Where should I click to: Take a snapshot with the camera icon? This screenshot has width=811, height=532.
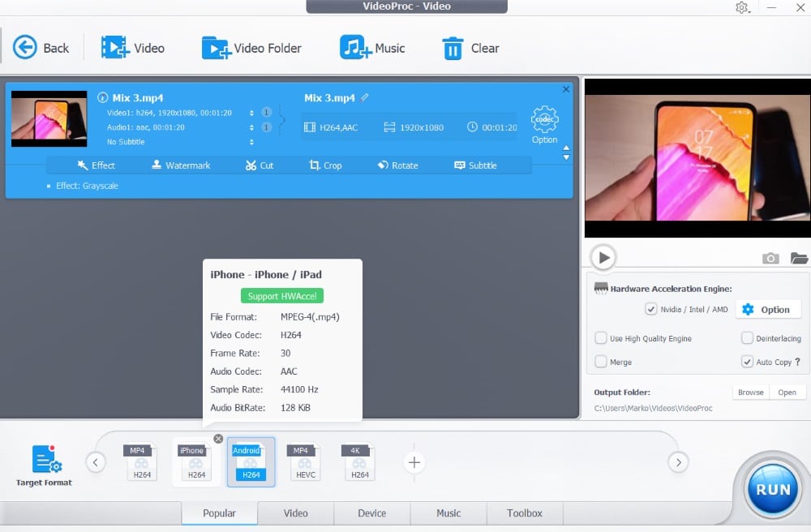pyautogui.click(x=770, y=258)
